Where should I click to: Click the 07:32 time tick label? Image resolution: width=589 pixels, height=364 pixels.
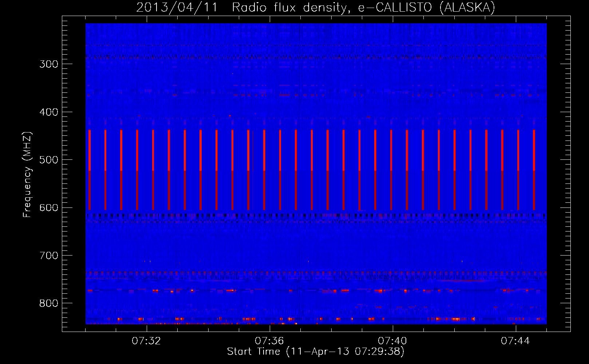(146, 341)
